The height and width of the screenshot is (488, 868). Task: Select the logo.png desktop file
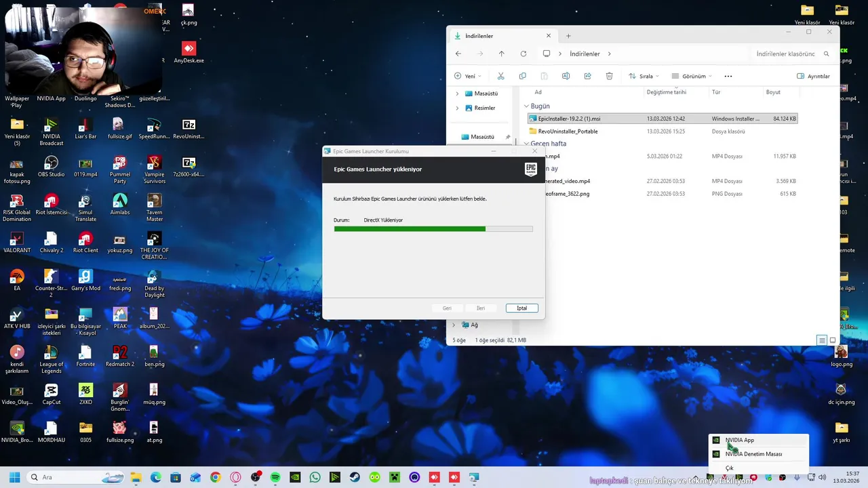842,357
